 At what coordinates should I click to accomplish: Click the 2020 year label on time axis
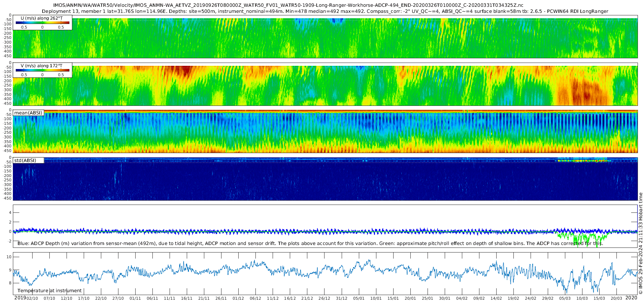[x=631, y=298]
